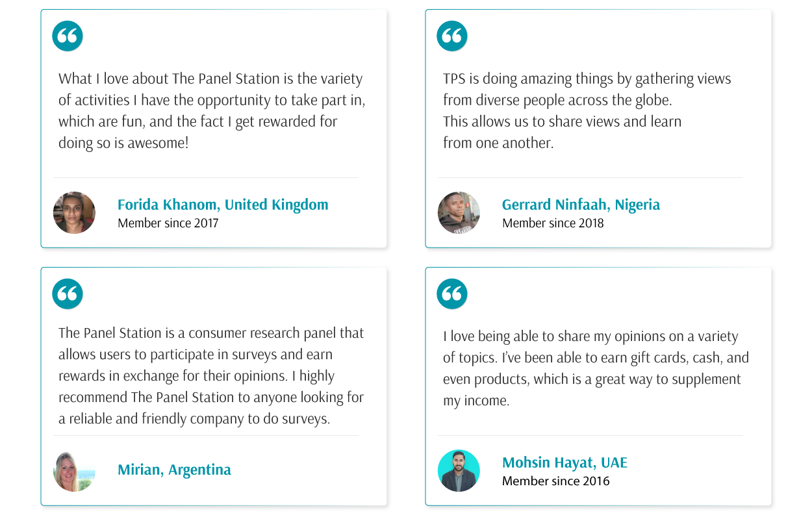Screen dimensions: 812x519
Task: Click quote icon in Forida Khanom's card
Action: point(68,36)
